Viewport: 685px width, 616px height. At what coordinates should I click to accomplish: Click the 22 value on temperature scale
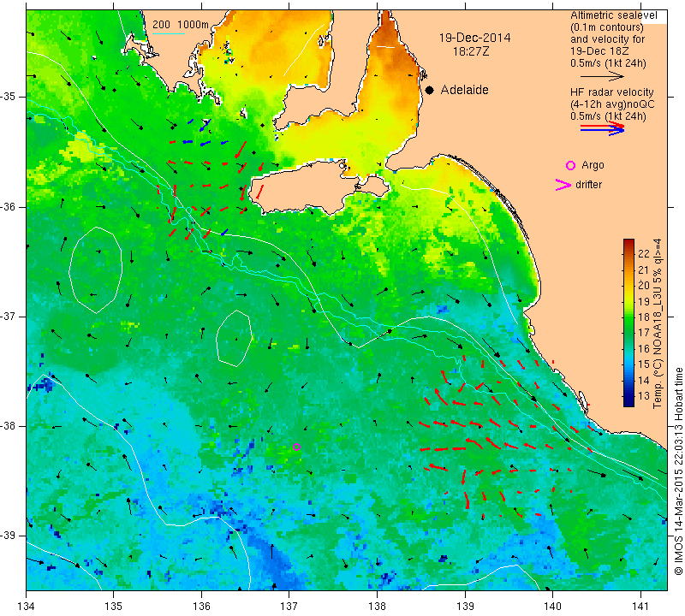(644, 254)
